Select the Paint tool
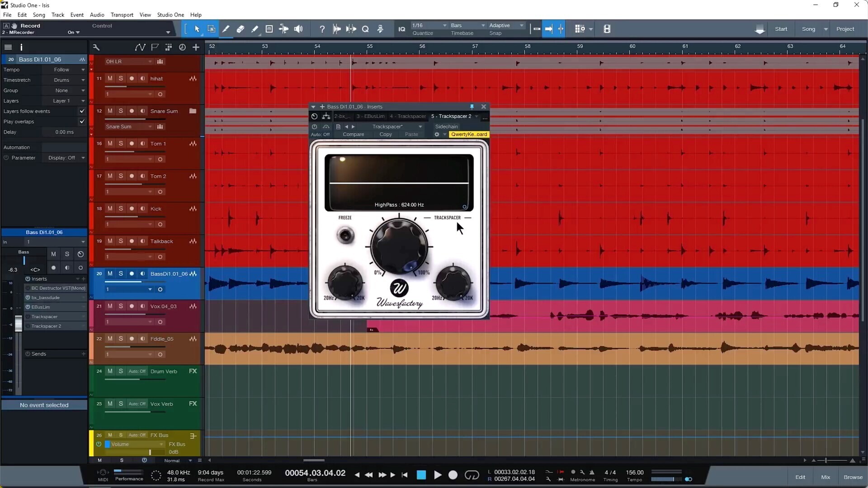This screenshot has width=868, height=488. [x=255, y=29]
